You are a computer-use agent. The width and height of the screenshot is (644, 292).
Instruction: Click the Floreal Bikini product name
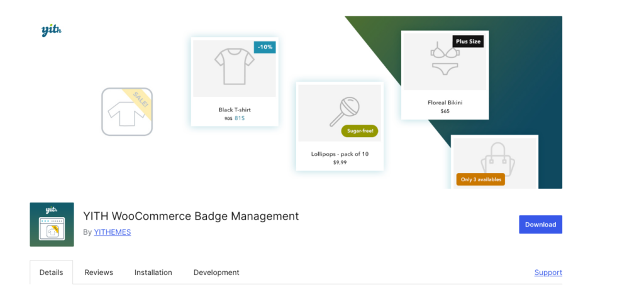pyautogui.click(x=445, y=103)
